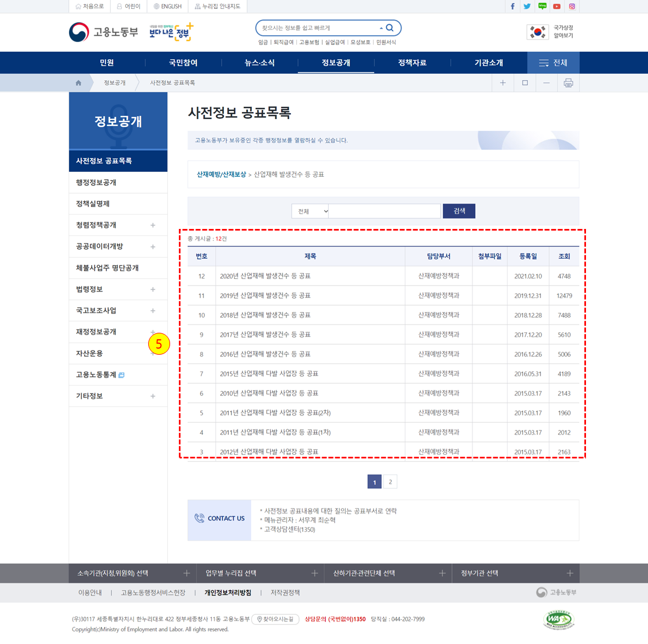Viewport: 648px width, 644px height.
Task: Open the 전체 search category dropdown
Action: pyautogui.click(x=310, y=211)
